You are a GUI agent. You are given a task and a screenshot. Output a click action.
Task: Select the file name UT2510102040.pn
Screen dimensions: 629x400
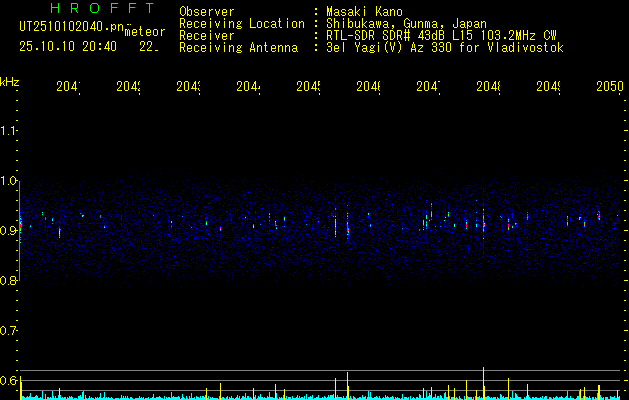click(71, 27)
